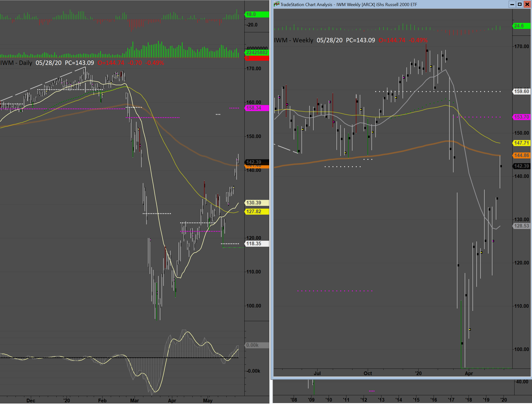Screen dimensions: 532x405
Task: Select the black 142.39 last price label on the Daily chart
Action: 257,162
